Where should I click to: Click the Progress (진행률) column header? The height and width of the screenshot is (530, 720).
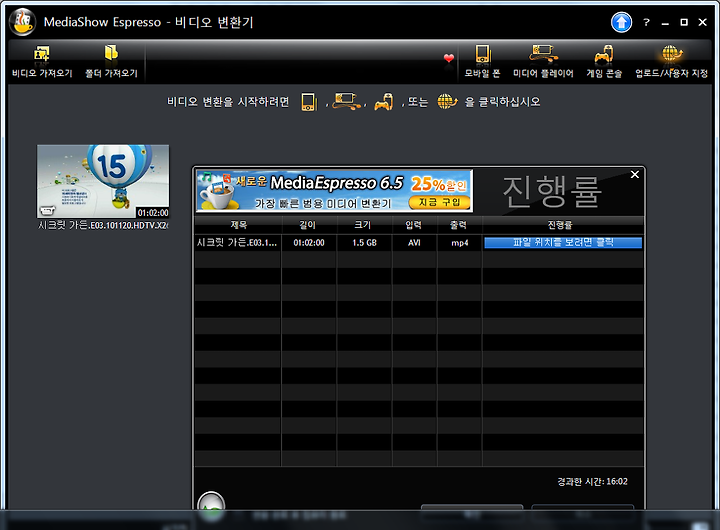[x=562, y=225]
